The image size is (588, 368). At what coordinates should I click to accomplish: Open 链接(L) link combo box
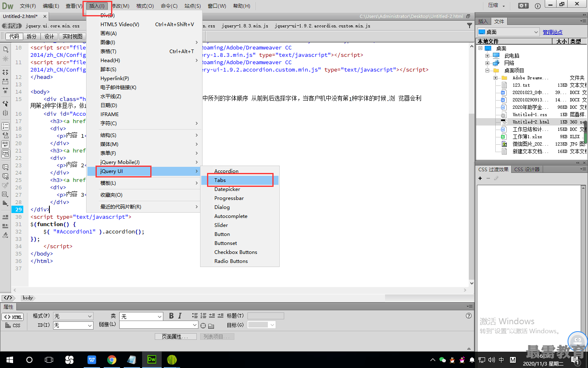159,325
